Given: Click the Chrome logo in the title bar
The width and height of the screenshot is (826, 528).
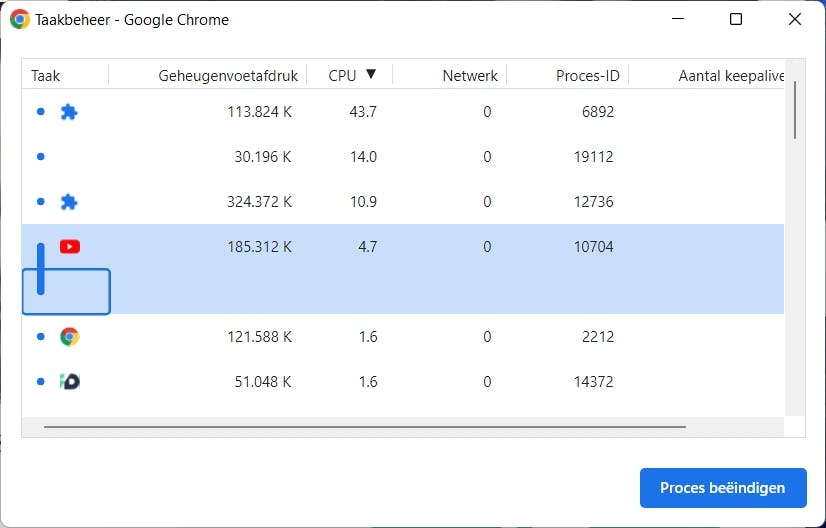Looking at the screenshot, I should coord(20,19).
